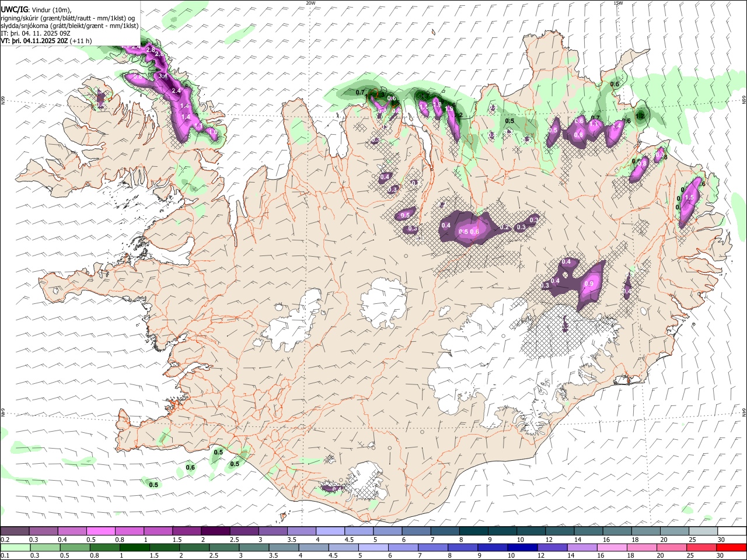Click the navy blue swatch between 10 and 12 on the lower scale

pyautogui.click(x=522, y=547)
